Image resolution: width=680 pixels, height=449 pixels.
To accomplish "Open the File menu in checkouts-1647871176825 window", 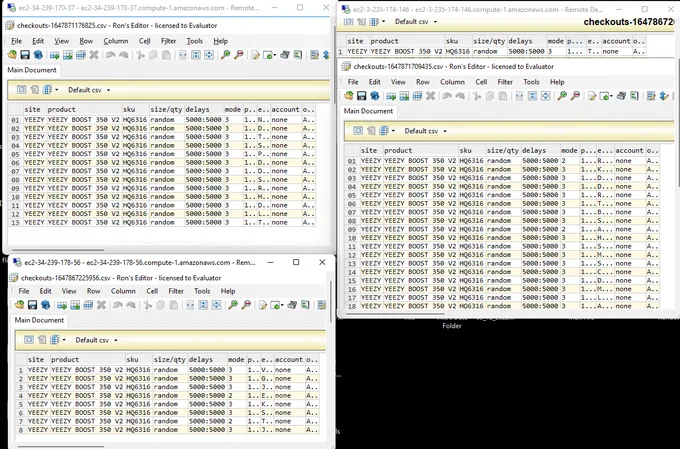I will pos(16,41).
